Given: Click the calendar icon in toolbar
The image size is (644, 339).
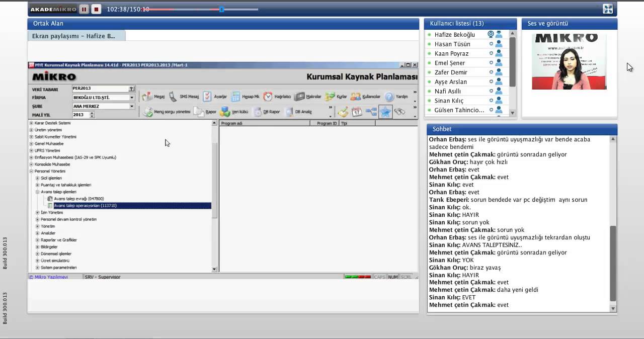Looking at the screenshot, I should click(357, 112).
